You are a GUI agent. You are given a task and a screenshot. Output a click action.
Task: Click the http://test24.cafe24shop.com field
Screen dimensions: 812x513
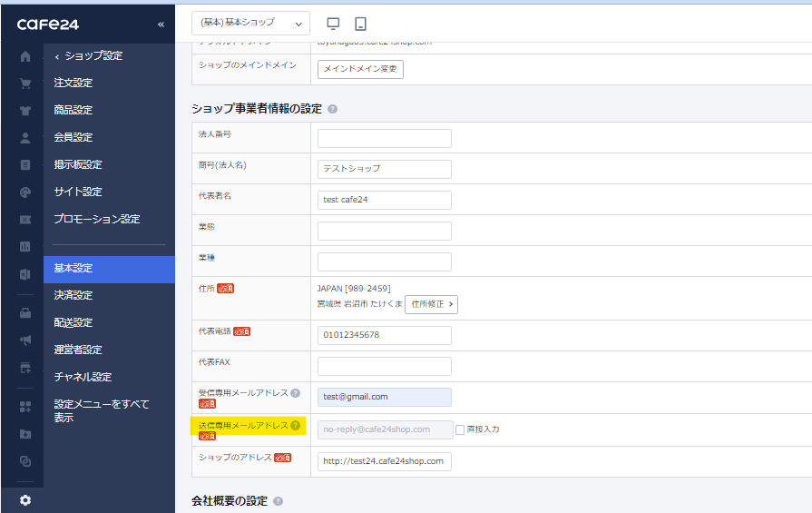[385, 461]
